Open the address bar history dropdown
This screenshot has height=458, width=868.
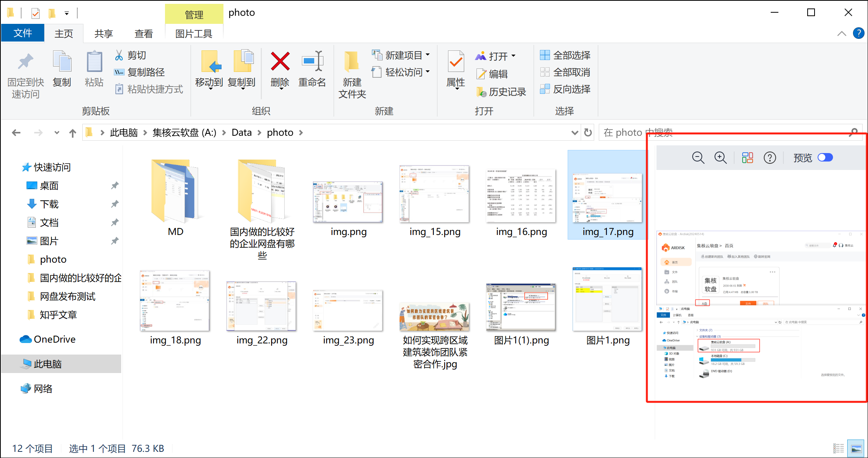(575, 133)
